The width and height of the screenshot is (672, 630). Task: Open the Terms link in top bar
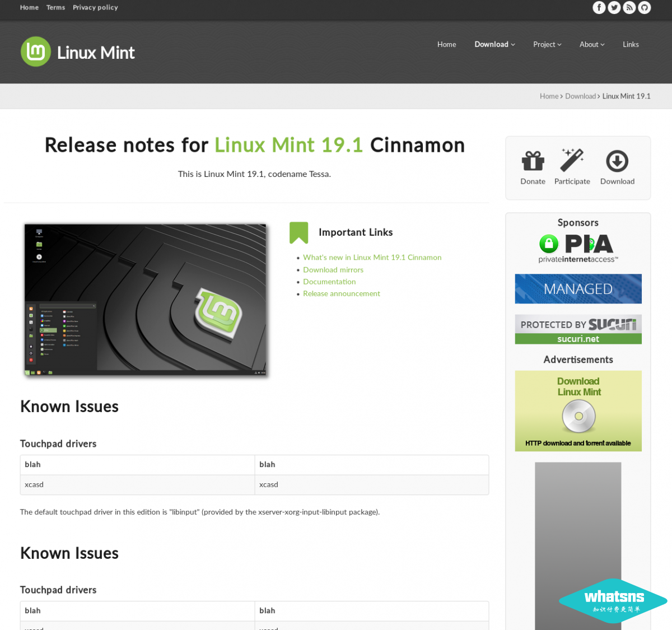point(55,7)
